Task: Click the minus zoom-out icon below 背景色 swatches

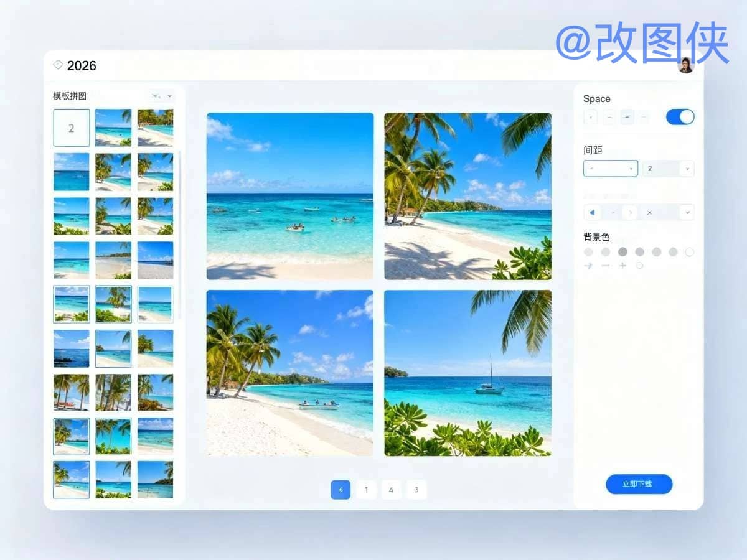Action: coord(605,265)
